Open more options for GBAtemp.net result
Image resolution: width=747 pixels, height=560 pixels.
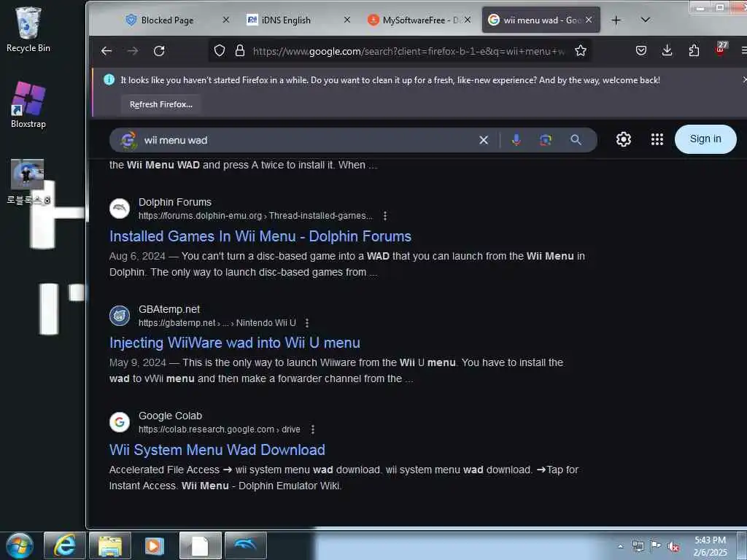pyautogui.click(x=307, y=323)
